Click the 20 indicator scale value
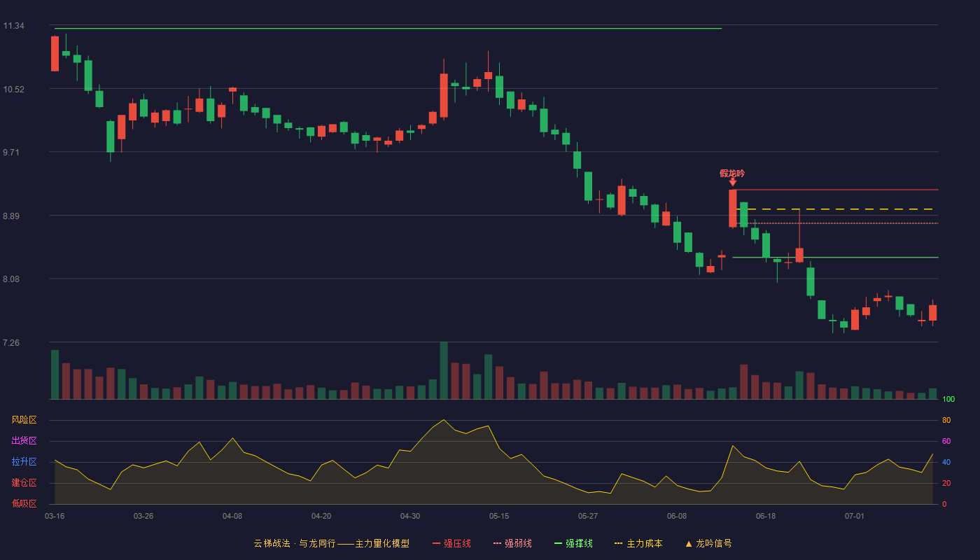This screenshot has height=560, width=980. 946,483
